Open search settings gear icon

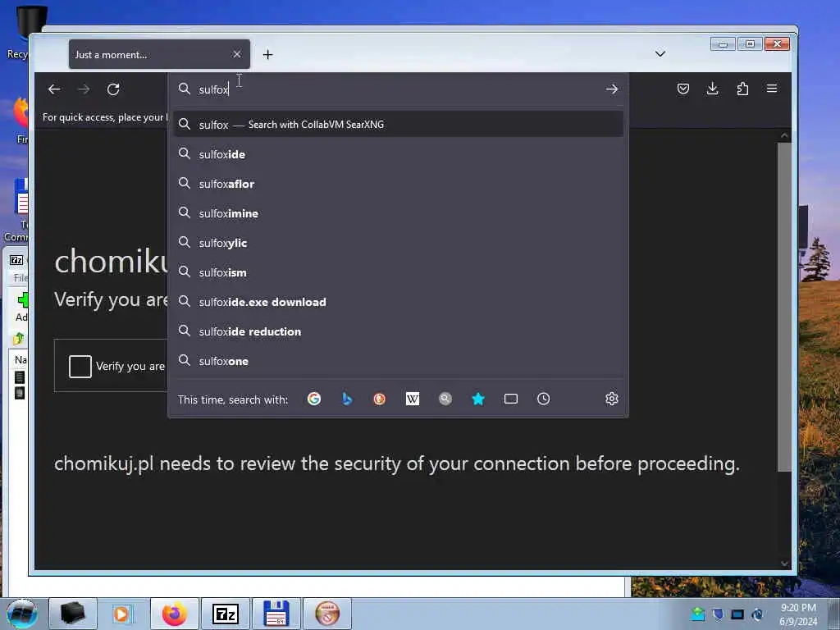(x=612, y=399)
